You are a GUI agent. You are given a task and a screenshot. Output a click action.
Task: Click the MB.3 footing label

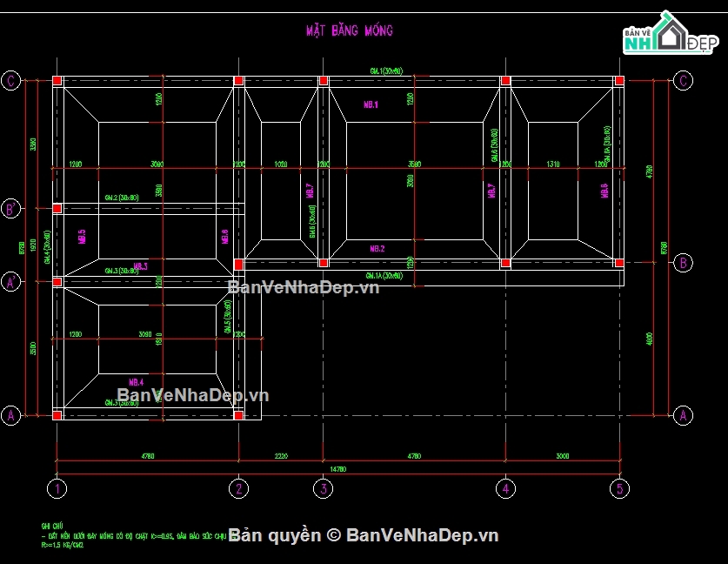[x=141, y=266]
